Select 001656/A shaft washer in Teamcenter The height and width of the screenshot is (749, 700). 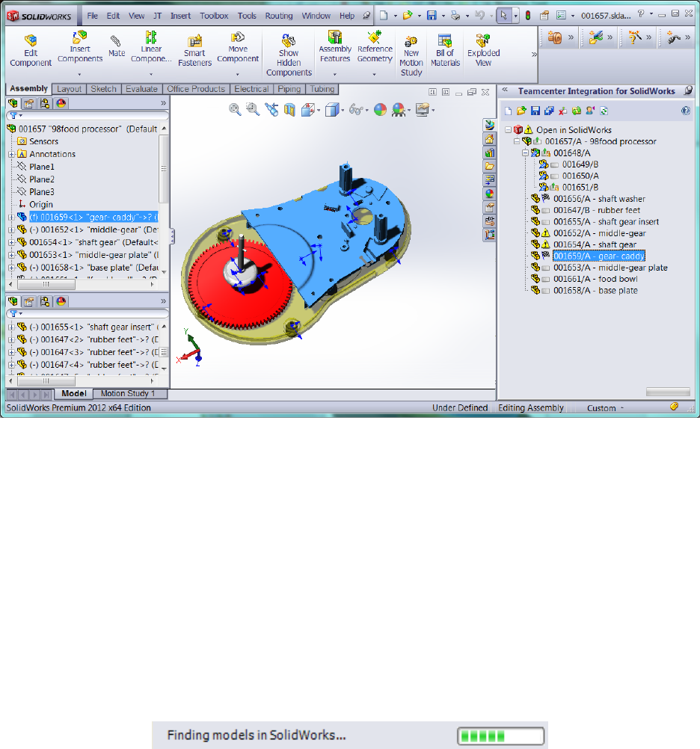point(599,199)
